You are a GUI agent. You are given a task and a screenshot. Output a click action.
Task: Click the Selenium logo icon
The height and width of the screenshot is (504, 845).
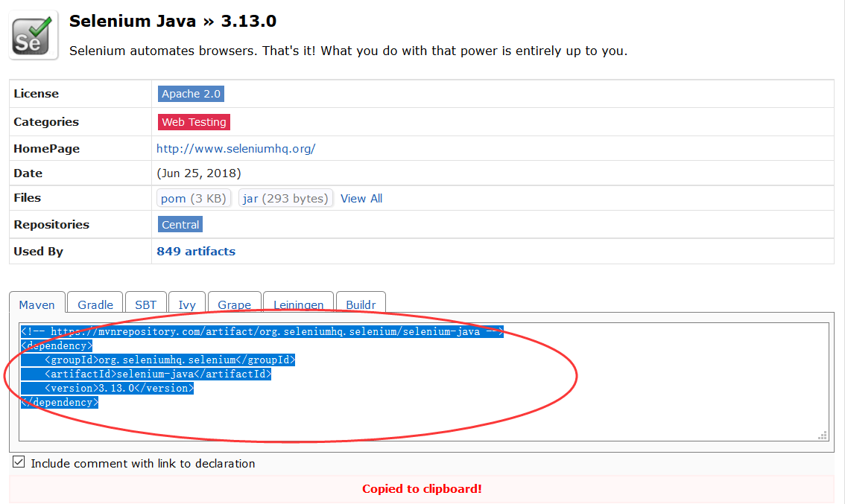(x=34, y=36)
